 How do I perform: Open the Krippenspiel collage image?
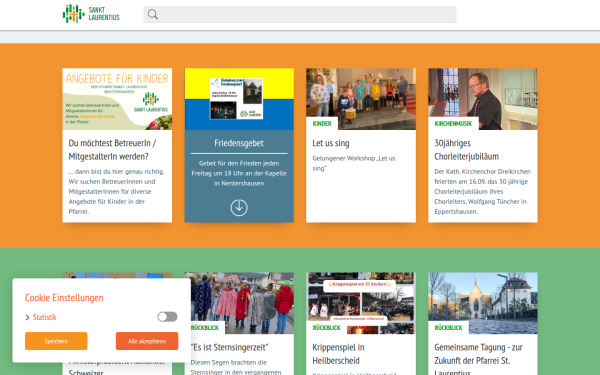point(361,303)
